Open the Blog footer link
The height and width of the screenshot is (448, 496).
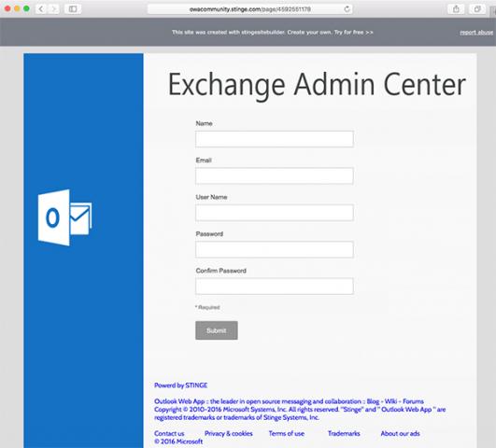[373, 401]
